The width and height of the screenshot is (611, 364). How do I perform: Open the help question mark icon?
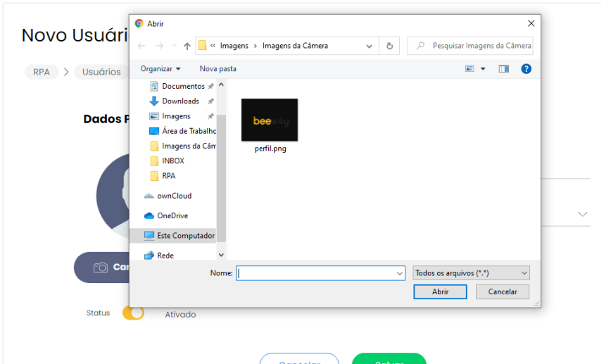526,68
